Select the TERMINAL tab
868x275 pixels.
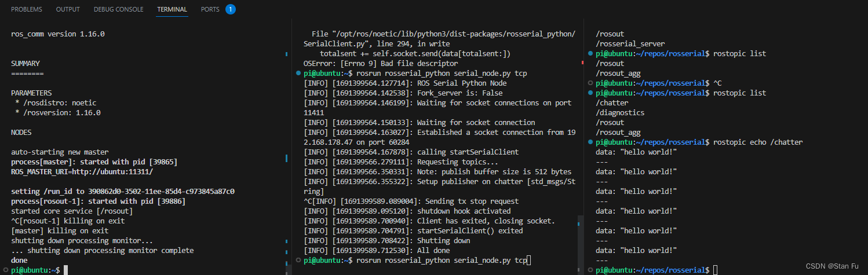[172, 10]
